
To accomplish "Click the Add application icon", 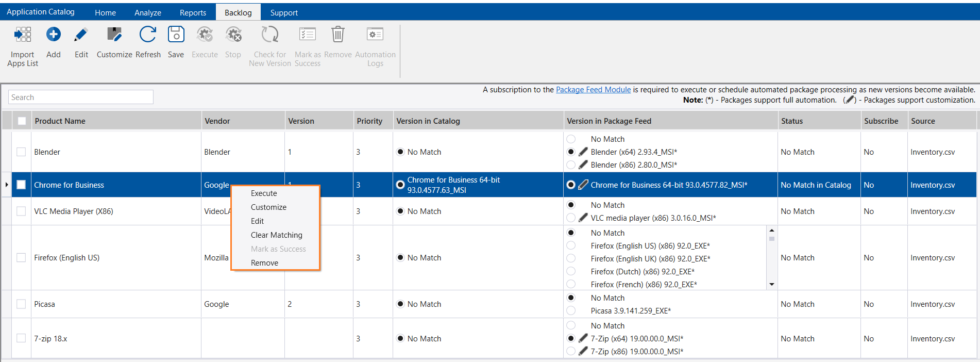I will pos(53,35).
